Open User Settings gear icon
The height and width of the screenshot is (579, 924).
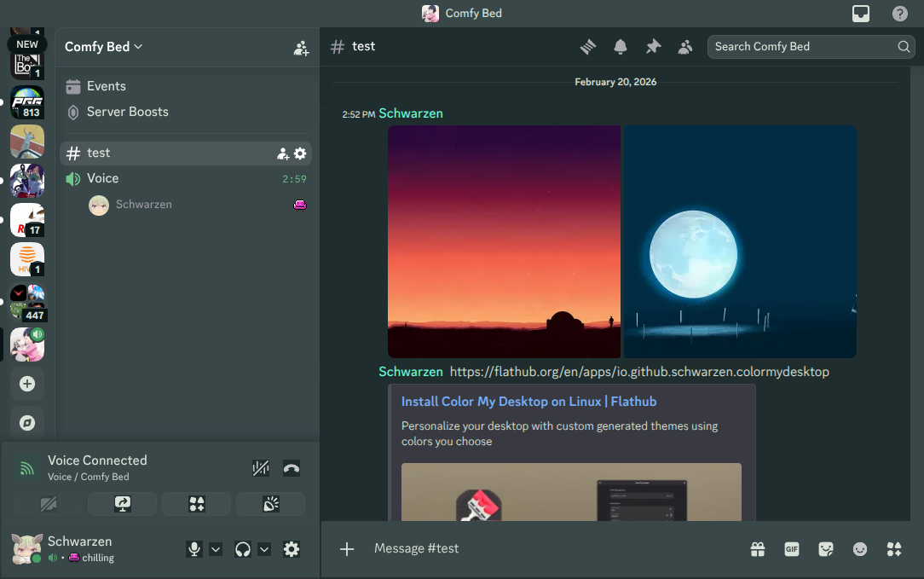click(x=292, y=549)
